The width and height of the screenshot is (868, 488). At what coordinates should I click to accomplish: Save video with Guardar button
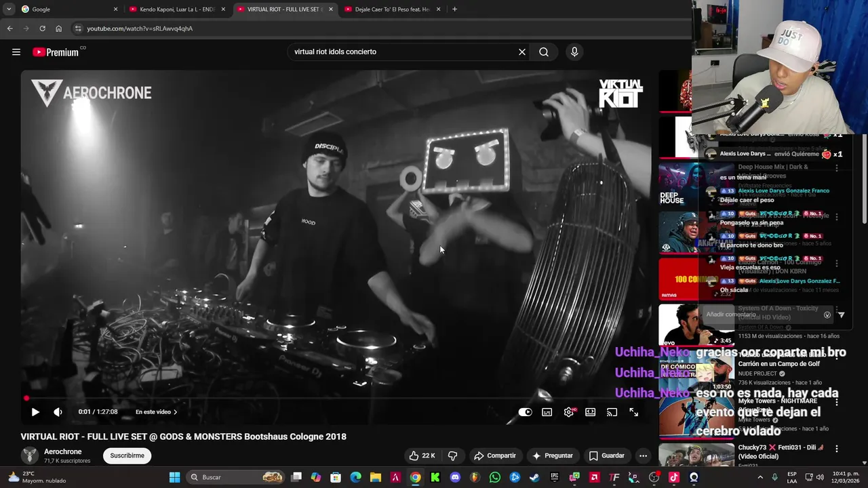click(x=607, y=455)
